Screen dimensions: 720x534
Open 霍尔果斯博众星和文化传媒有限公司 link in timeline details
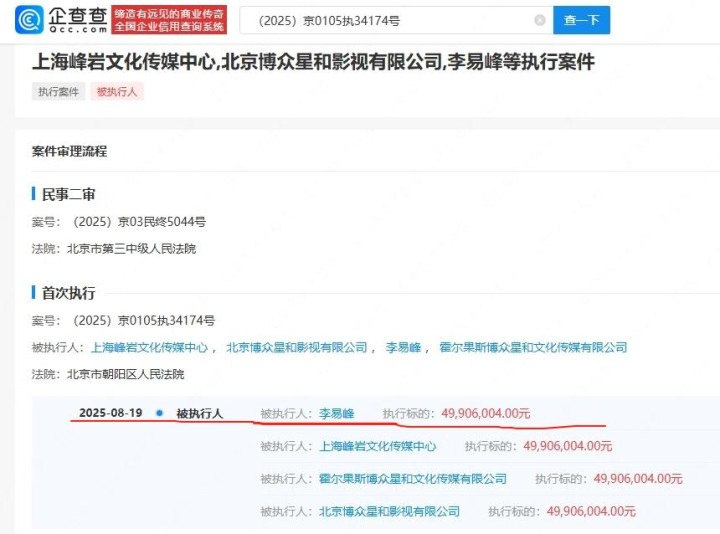coord(413,479)
